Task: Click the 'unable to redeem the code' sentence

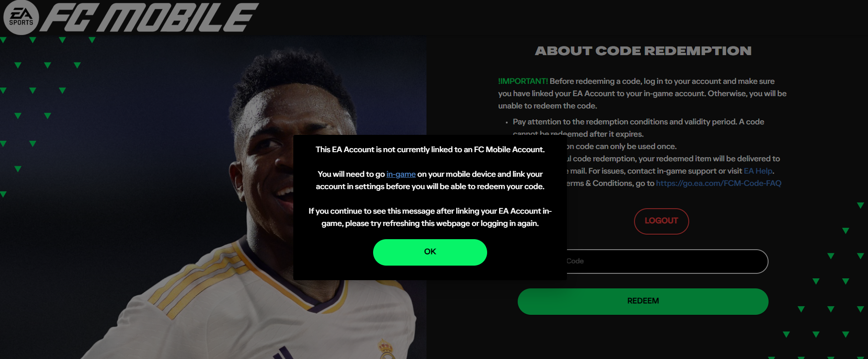Action: click(x=547, y=106)
